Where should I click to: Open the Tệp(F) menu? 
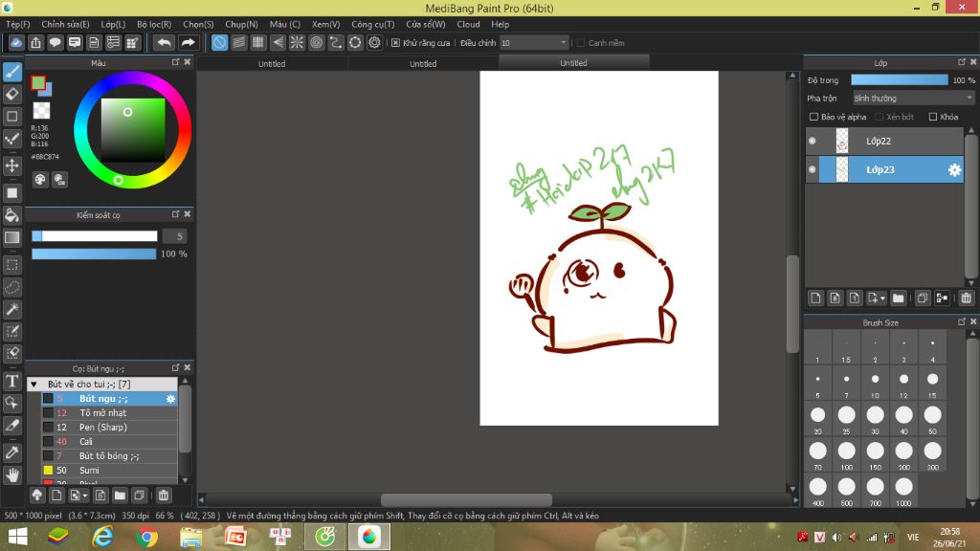[18, 24]
